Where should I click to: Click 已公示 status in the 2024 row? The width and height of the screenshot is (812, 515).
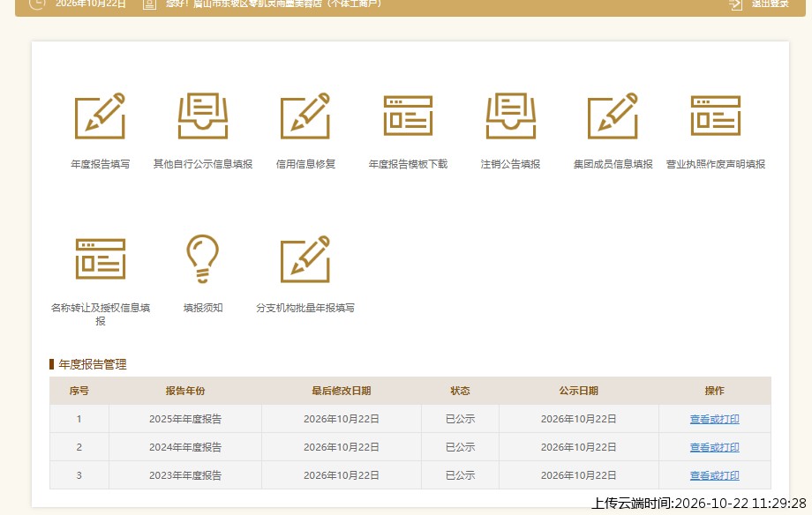coord(461,447)
